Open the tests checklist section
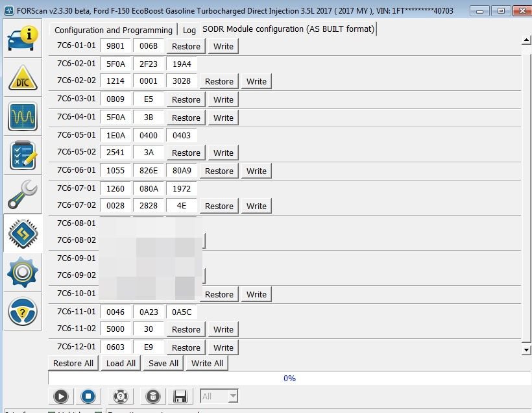The height and width of the screenshot is (413, 532). [x=23, y=155]
